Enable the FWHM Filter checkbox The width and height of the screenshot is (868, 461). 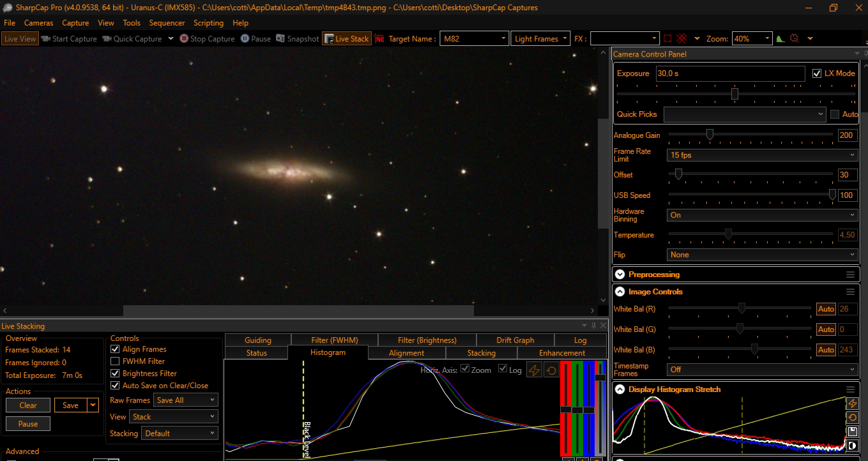(x=116, y=361)
